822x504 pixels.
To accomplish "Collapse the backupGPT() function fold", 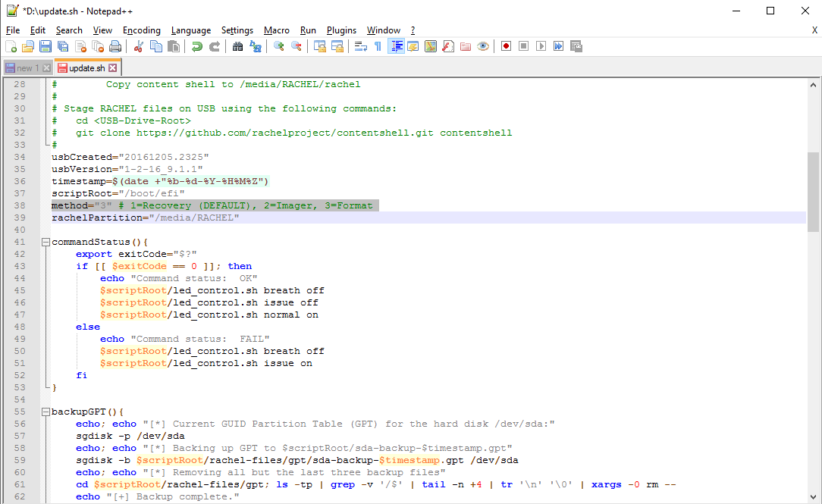I will (45, 412).
